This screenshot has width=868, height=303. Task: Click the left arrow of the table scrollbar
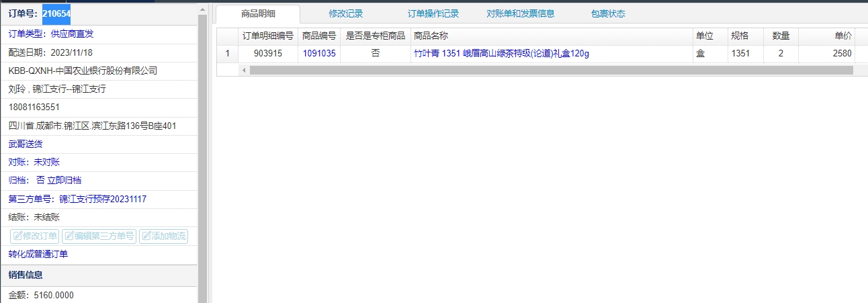click(243, 70)
